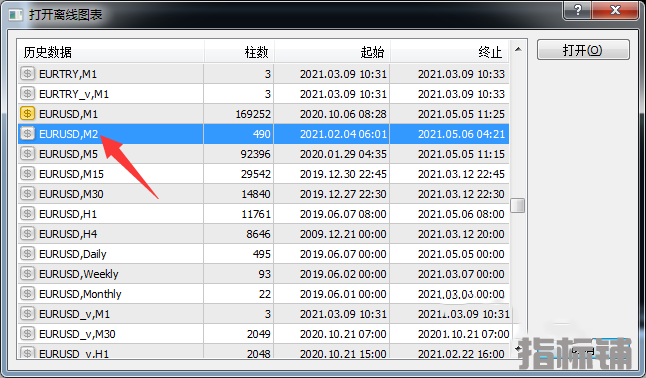Click the EURUSD_v,M1 row symbol icon

28,314
